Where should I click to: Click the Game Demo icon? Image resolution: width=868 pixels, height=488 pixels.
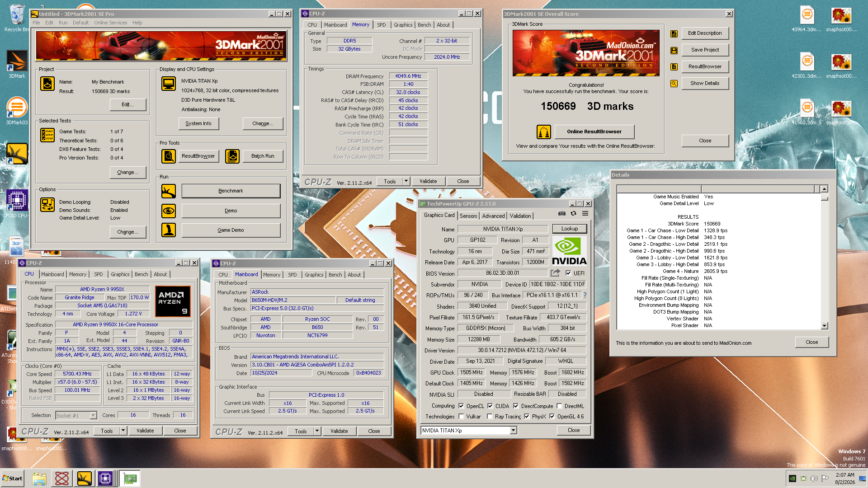point(169,230)
